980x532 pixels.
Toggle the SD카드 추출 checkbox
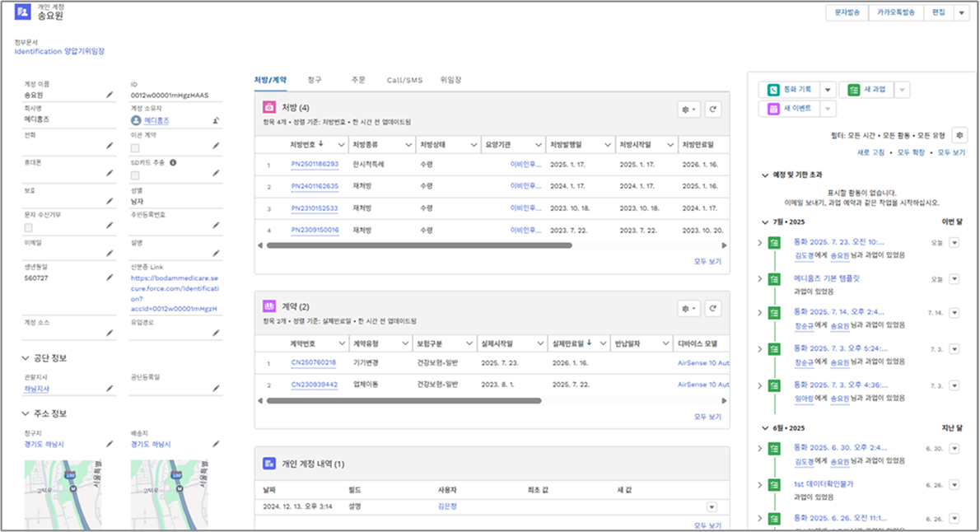tap(136, 175)
